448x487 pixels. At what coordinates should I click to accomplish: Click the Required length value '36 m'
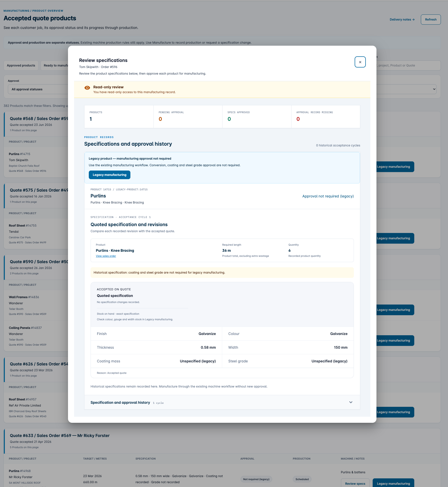click(227, 250)
